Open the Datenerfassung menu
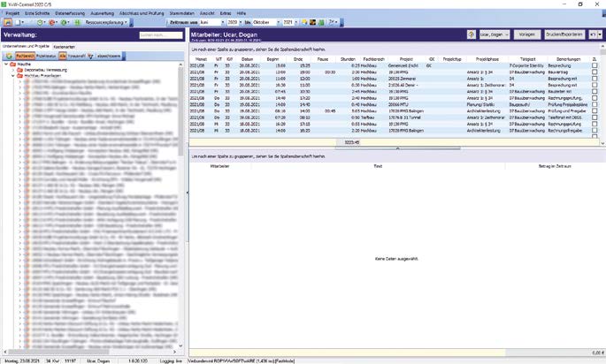This screenshot has width=606, height=364. tap(70, 13)
